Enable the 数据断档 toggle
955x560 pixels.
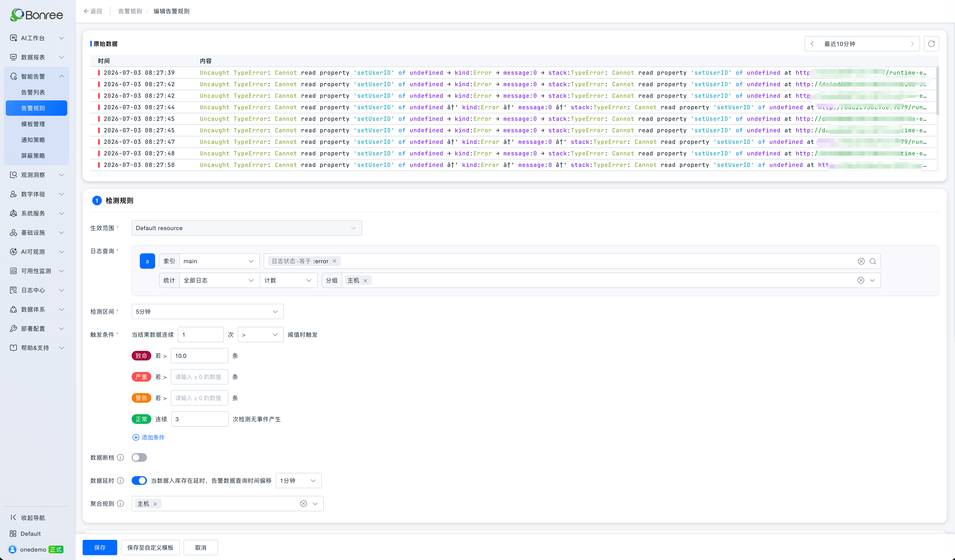[x=139, y=457]
